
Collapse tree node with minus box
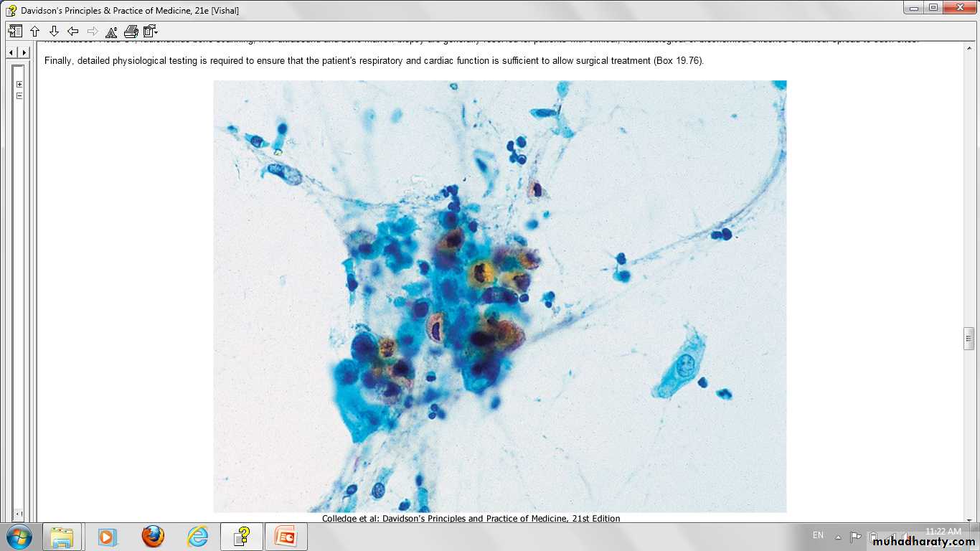pos(19,95)
